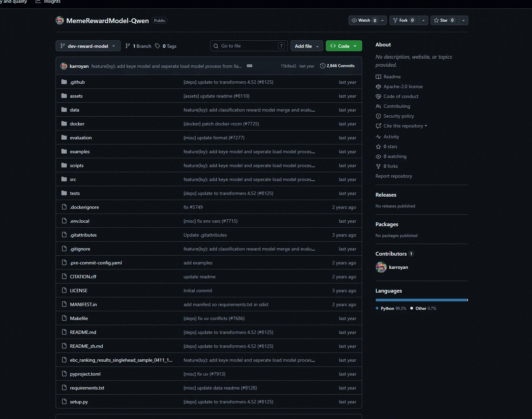Open commit hash 15b9ed2

pyautogui.click(x=288, y=66)
